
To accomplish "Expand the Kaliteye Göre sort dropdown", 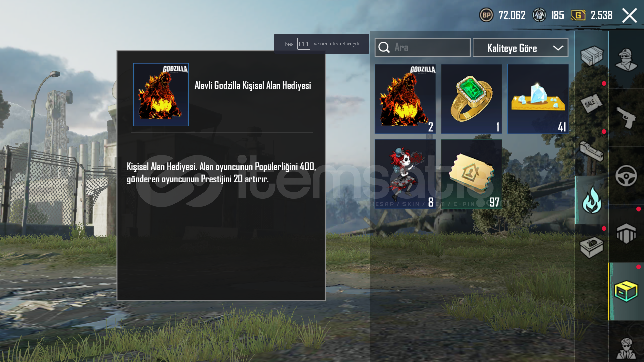I will click(x=520, y=48).
